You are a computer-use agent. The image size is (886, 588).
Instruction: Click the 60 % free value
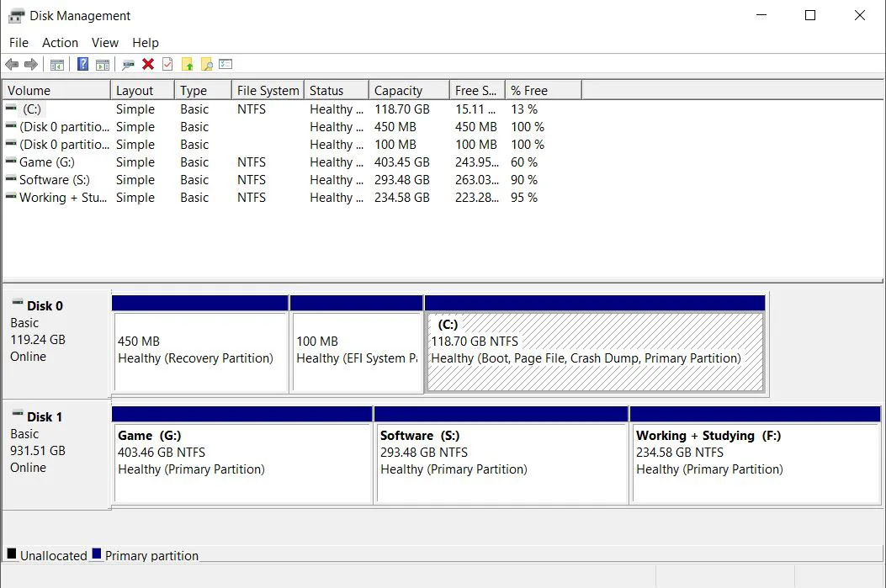524,162
